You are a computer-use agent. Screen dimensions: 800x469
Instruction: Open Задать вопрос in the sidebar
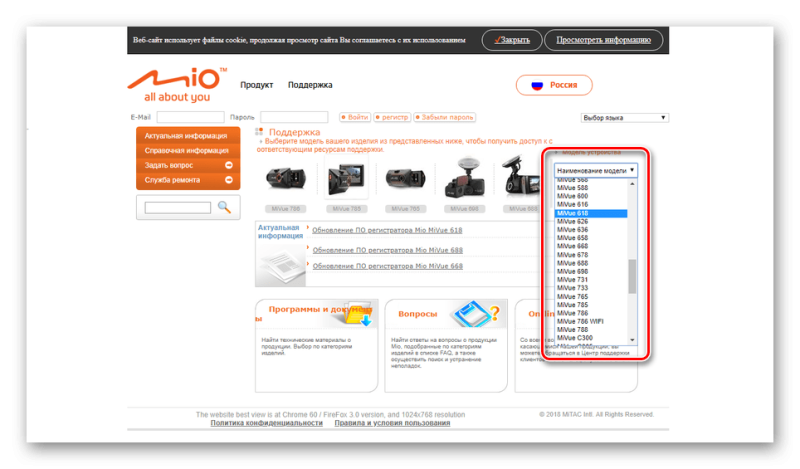point(188,165)
